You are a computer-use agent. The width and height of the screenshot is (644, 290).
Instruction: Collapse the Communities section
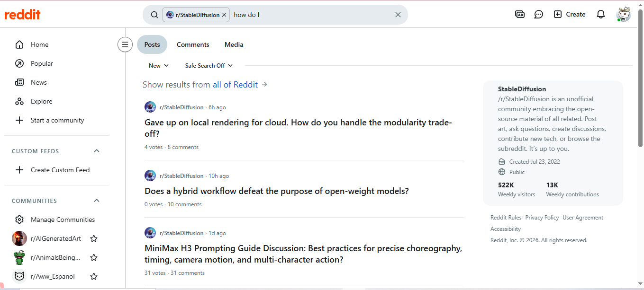pos(97,201)
